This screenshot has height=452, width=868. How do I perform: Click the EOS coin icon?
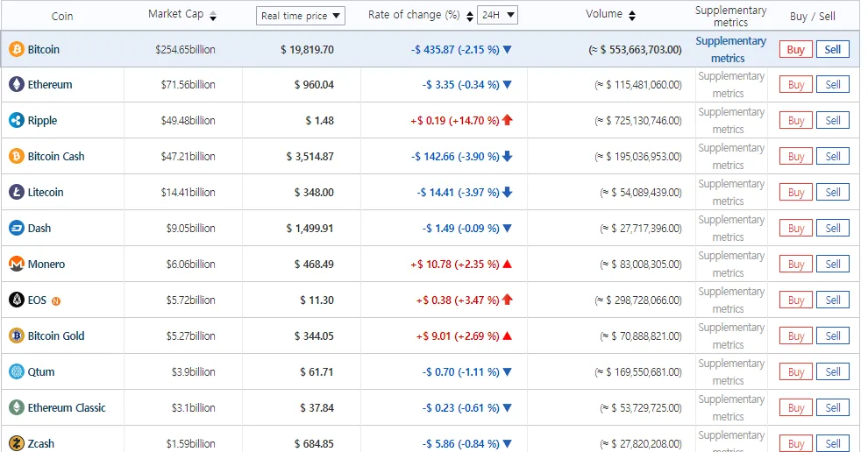tap(17, 300)
